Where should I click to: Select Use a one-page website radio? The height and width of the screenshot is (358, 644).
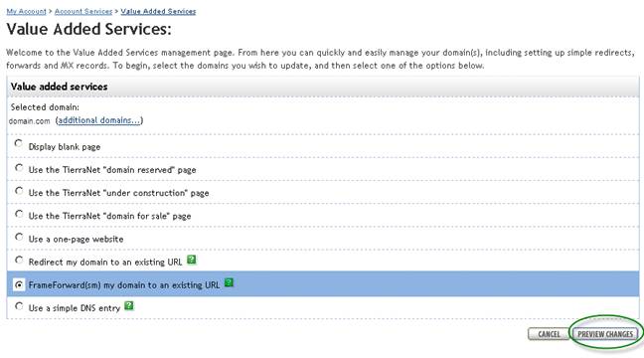click(x=19, y=237)
